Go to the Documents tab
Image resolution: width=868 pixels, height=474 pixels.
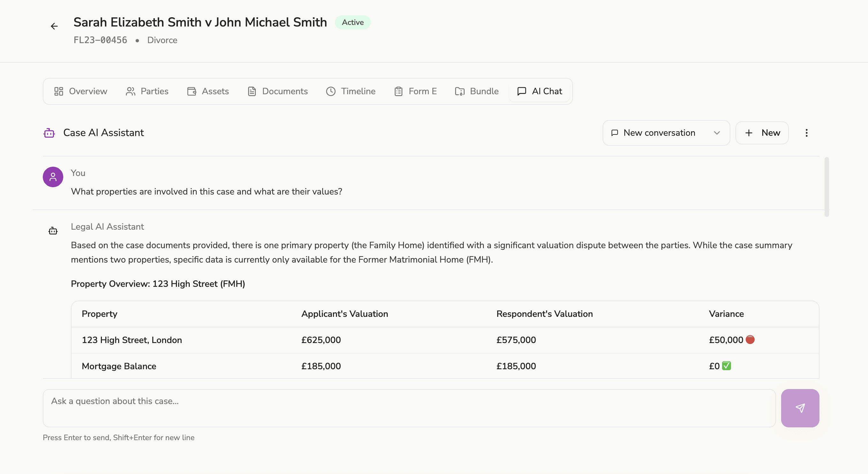point(278,91)
